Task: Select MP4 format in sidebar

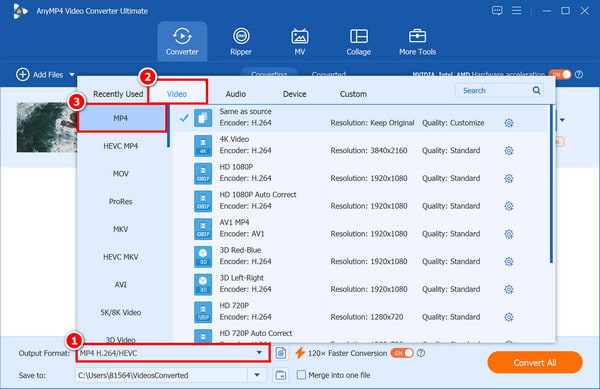Action: tap(122, 118)
